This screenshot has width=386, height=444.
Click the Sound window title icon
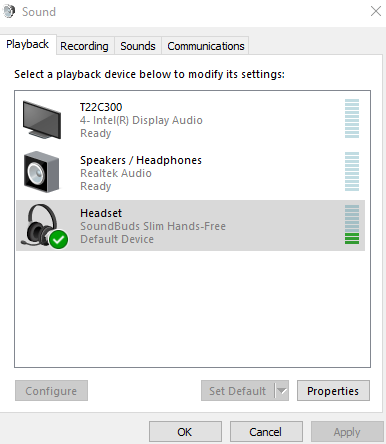click(9, 11)
